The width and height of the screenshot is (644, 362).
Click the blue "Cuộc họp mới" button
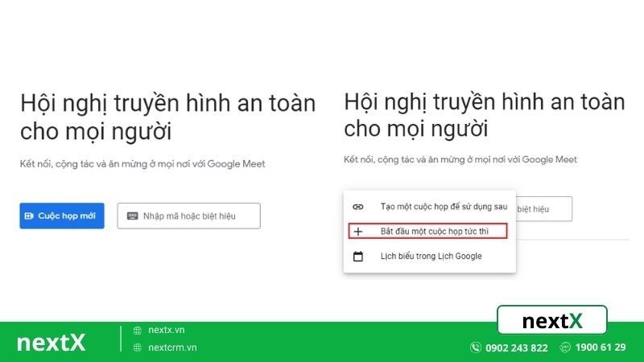[x=62, y=216]
